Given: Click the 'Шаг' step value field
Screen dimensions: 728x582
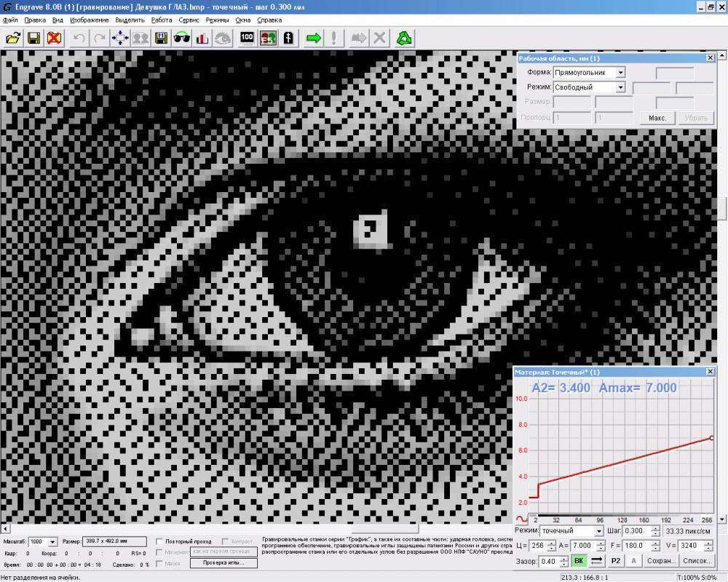Looking at the screenshot, I should coord(639,531).
